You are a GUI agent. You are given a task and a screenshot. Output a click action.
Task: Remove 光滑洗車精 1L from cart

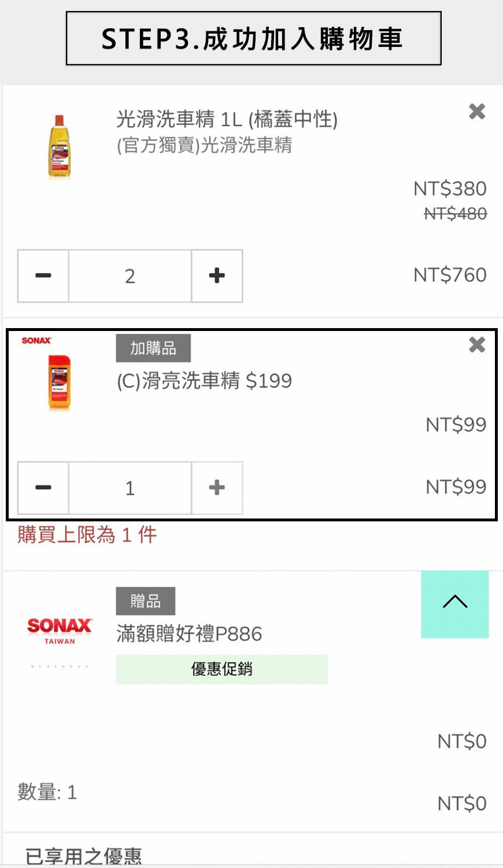[477, 111]
